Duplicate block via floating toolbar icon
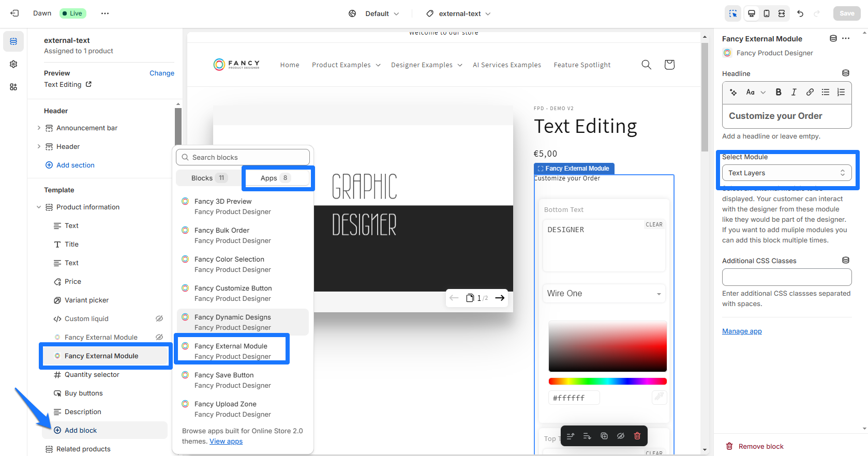This screenshot has width=868, height=456. (x=604, y=436)
